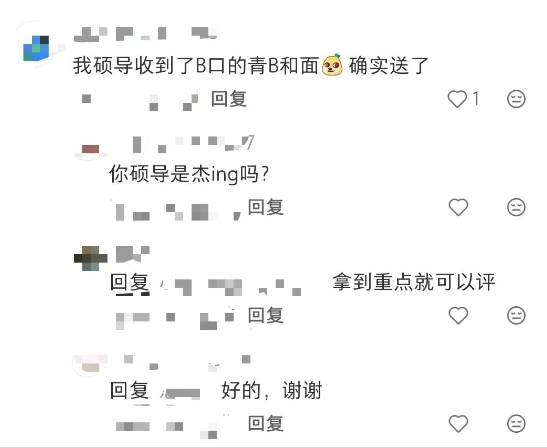Click dislike face on '你硕导是杰ing吗?' reply

point(516,207)
